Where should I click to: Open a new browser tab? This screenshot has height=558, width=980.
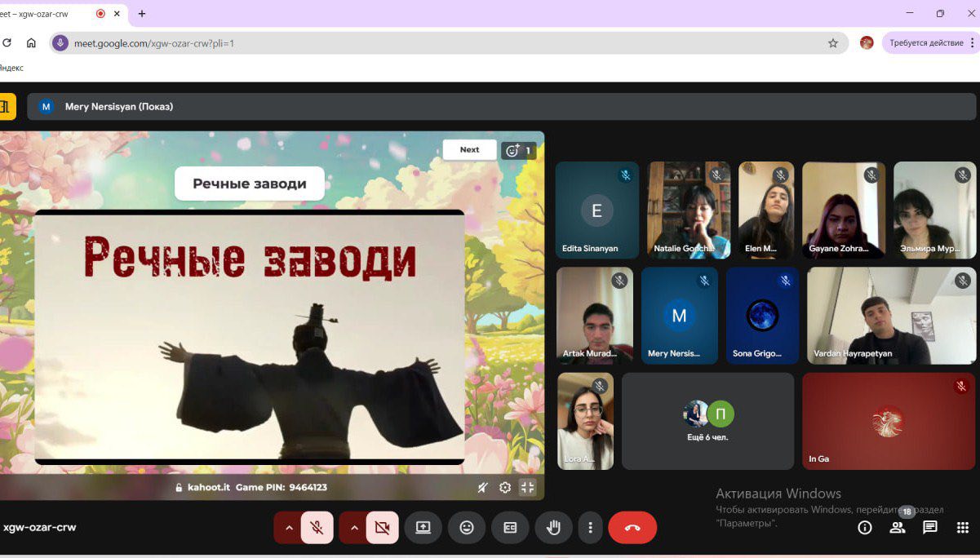pyautogui.click(x=142, y=14)
